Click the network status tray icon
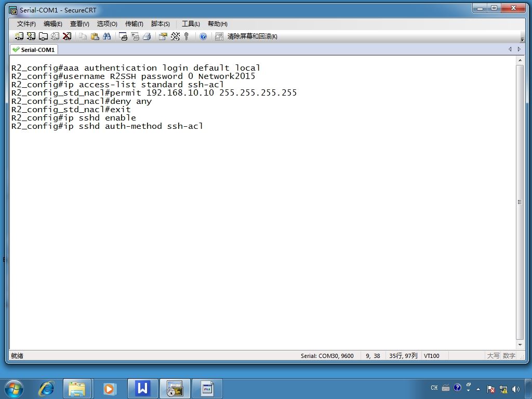 tap(503, 389)
